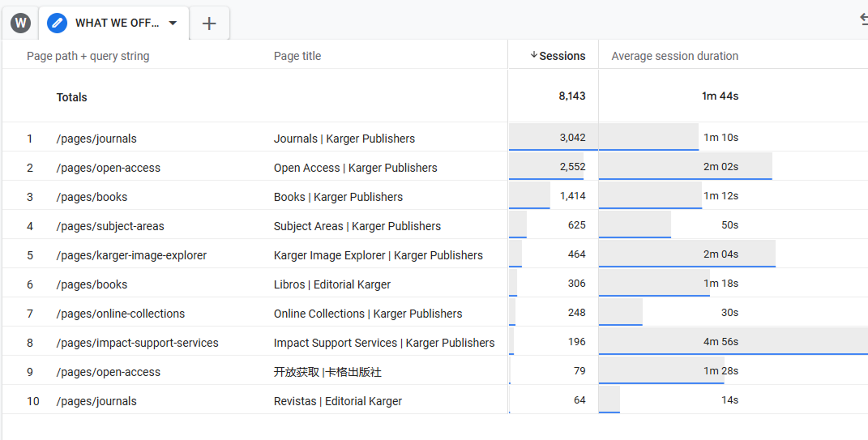Click duration value 1m 28s

720,370
